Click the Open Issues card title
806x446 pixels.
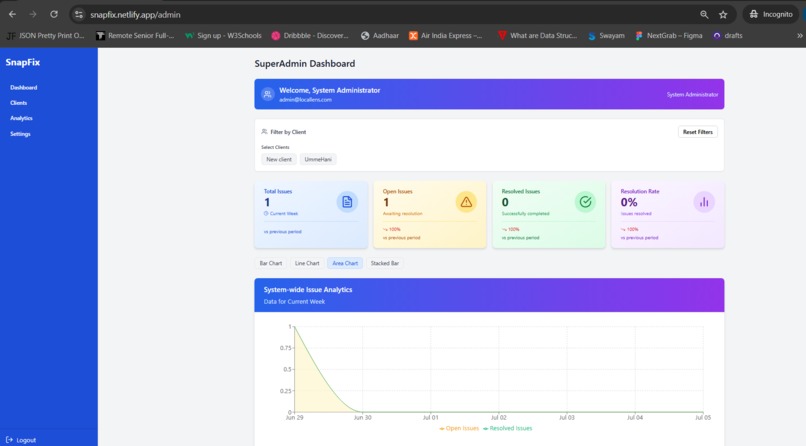(x=397, y=191)
